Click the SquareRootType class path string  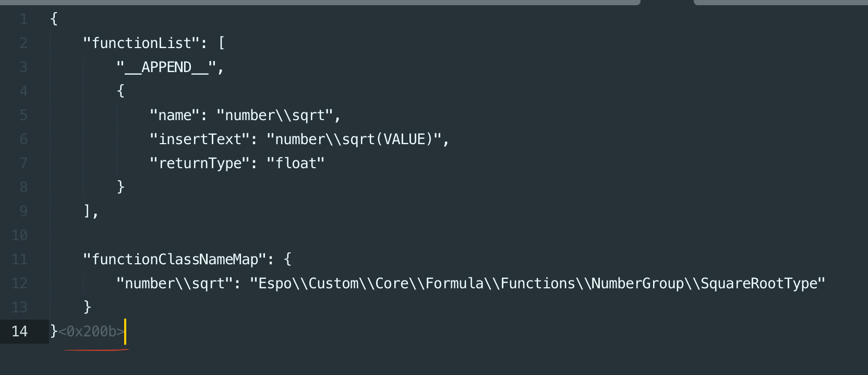pyautogui.click(x=537, y=283)
